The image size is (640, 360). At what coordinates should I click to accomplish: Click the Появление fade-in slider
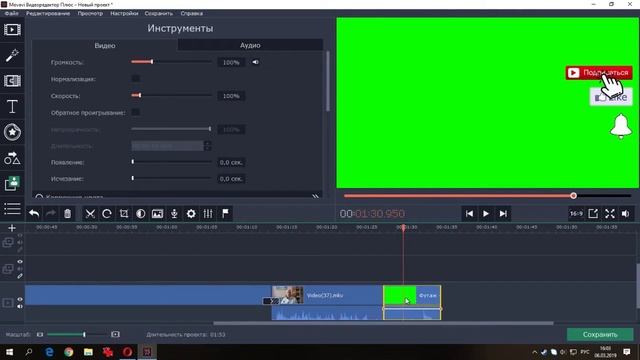(171, 162)
